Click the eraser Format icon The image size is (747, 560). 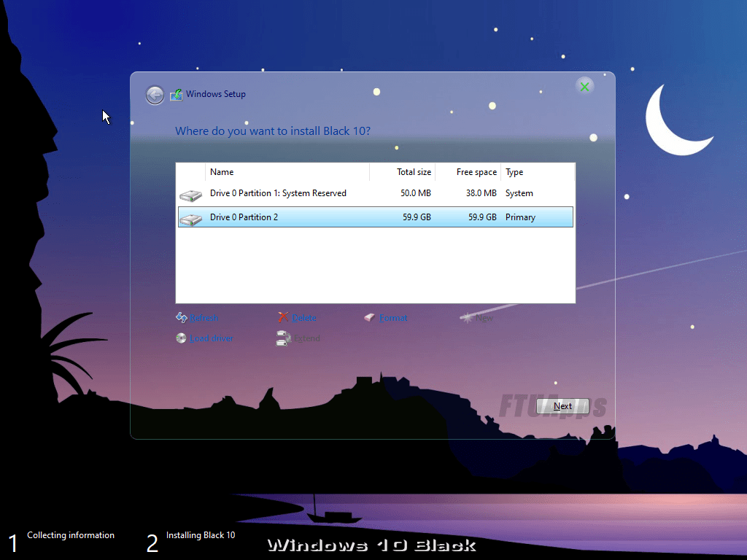pyautogui.click(x=370, y=317)
